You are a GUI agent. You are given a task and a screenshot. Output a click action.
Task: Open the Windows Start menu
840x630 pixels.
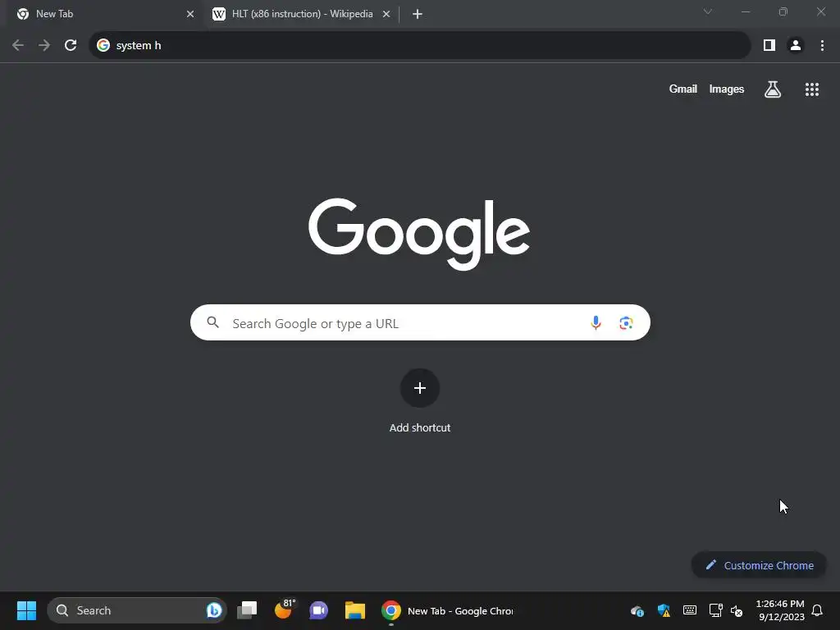pyautogui.click(x=26, y=610)
